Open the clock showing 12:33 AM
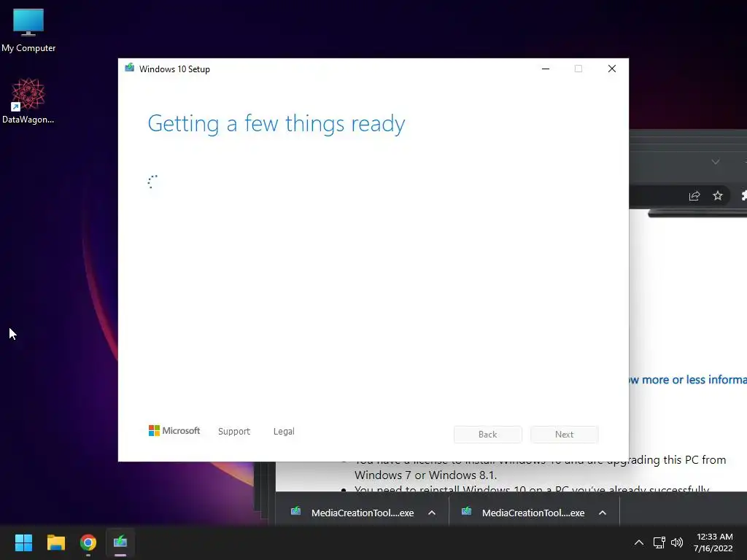 coord(713,542)
